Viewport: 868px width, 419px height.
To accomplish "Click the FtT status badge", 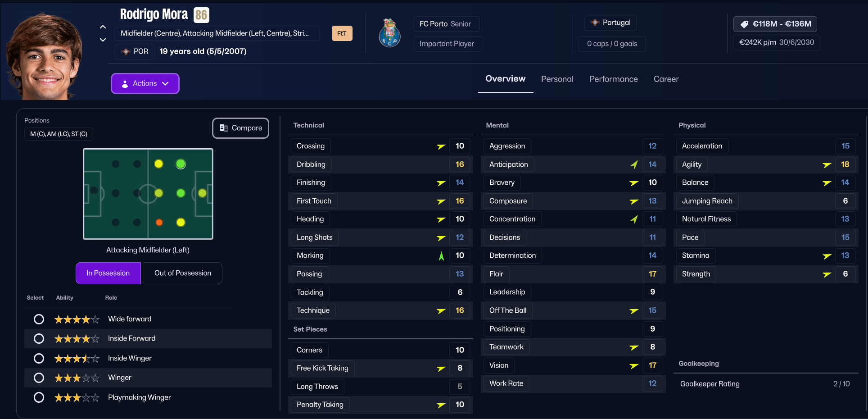I will (x=342, y=33).
